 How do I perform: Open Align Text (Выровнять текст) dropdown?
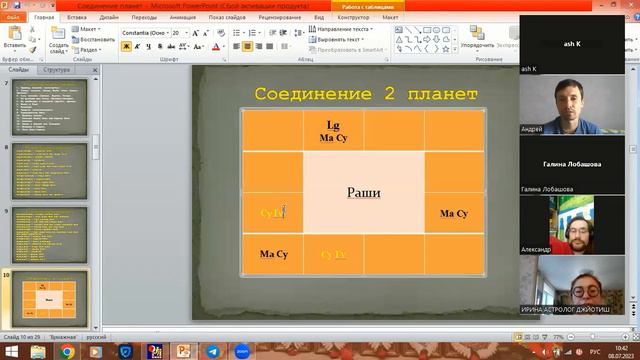click(336, 40)
